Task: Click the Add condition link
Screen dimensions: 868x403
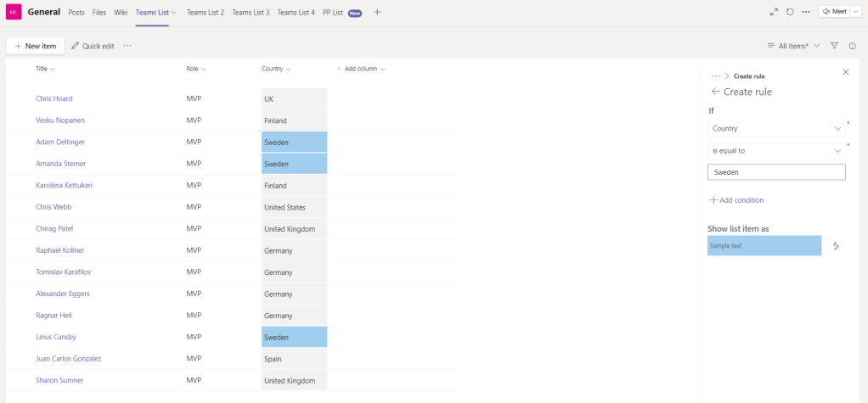Action: [736, 200]
